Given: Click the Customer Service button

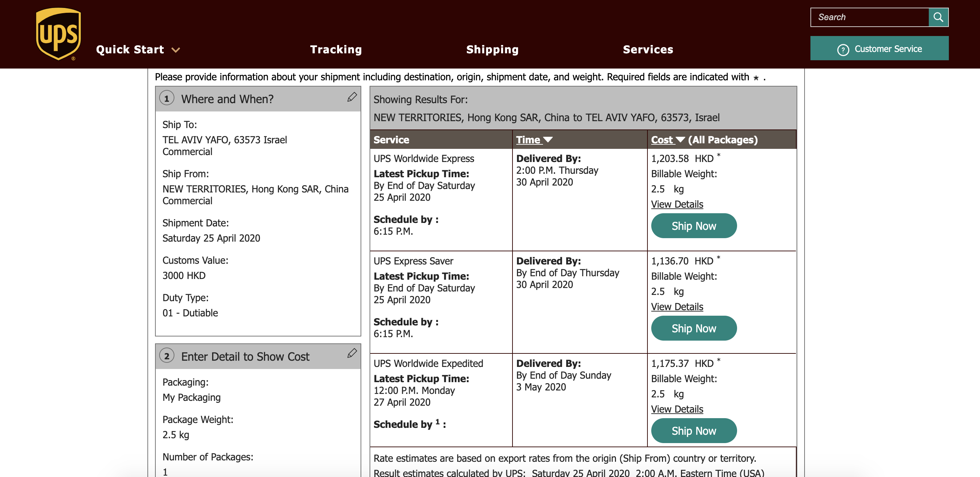Looking at the screenshot, I should pos(879,48).
